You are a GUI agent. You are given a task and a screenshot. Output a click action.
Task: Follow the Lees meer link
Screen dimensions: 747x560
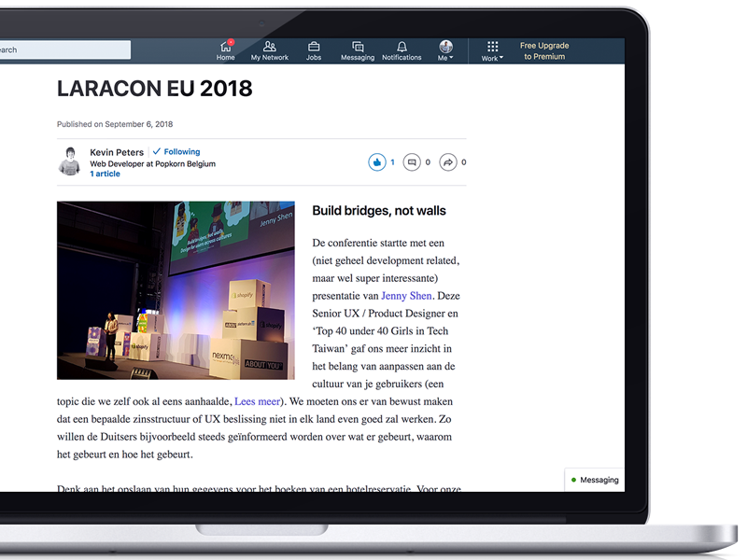click(258, 401)
